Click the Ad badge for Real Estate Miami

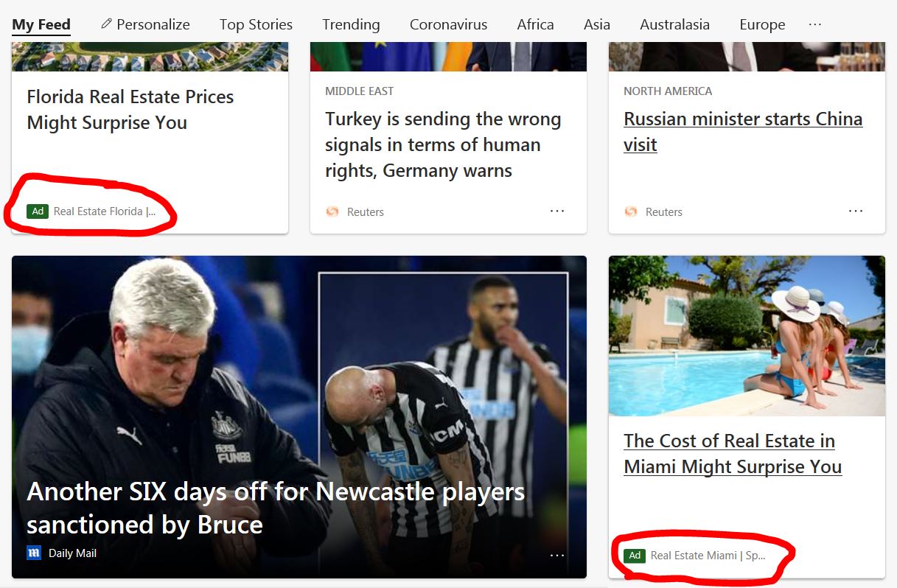pos(635,556)
